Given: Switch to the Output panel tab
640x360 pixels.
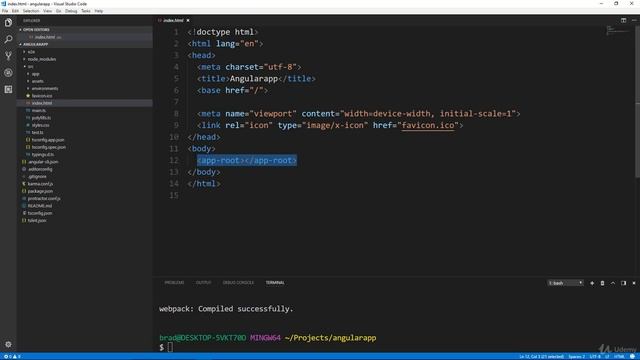Looking at the screenshot, I should tap(203, 282).
